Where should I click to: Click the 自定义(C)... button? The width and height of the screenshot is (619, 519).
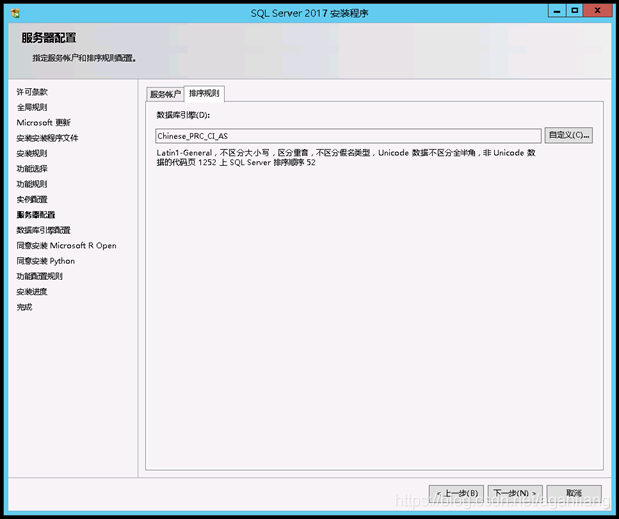coord(568,135)
